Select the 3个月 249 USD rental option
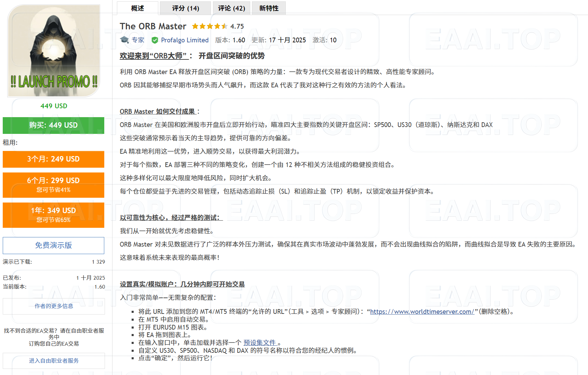The width and height of the screenshot is (588, 375). [x=53, y=159]
